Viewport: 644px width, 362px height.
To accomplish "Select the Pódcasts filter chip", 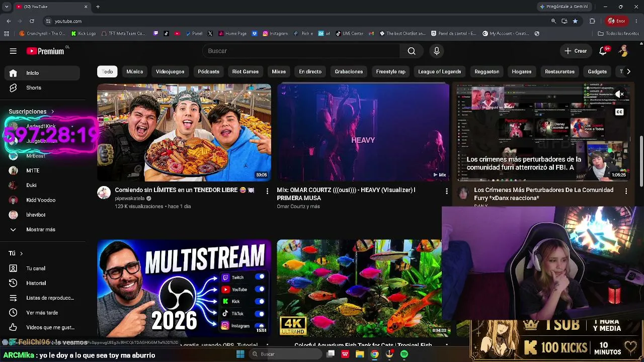I will coord(208,71).
